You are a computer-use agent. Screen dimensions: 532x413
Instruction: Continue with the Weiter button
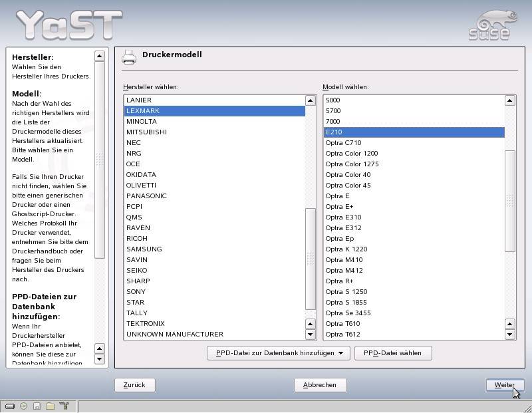(505, 385)
